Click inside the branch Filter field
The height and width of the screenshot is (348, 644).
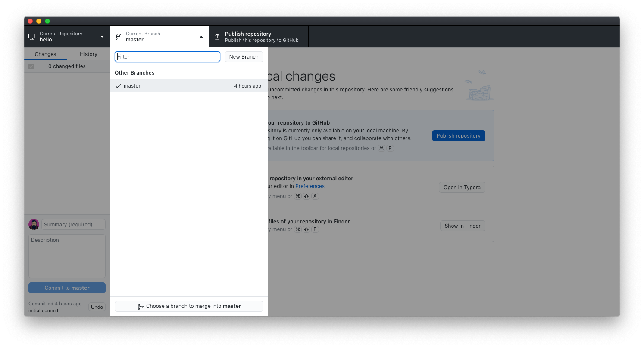pyautogui.click(x=167, y=56)
